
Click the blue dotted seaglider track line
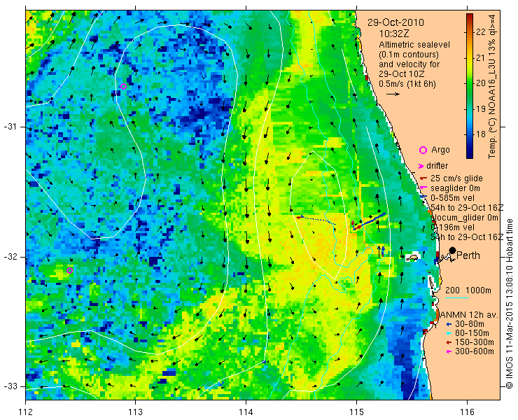coord(318,220)
